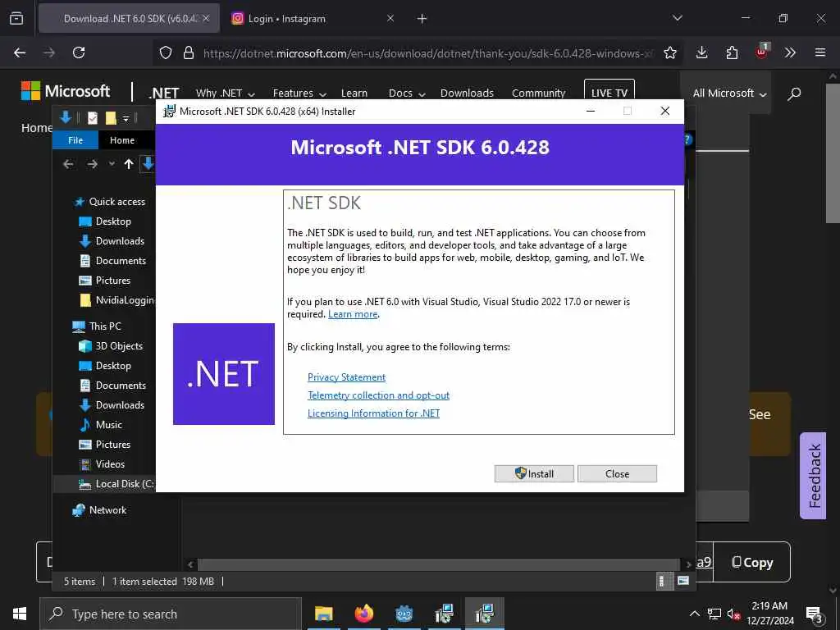
Task: Open the Privacy Statement link
Action: pyautogui.click(x=346, y=377)
